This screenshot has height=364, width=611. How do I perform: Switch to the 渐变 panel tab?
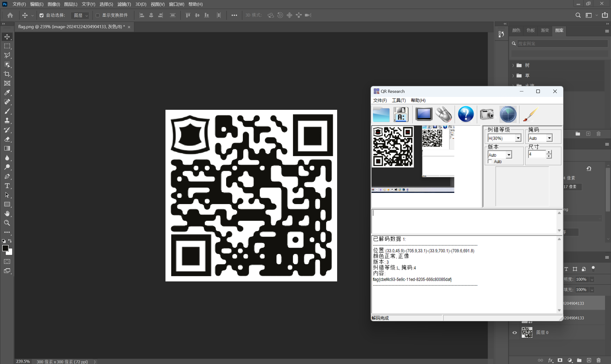545,30
